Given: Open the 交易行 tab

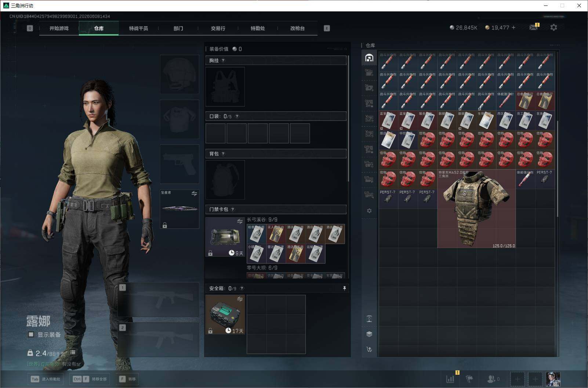Looking at the screenshot, I should click(218, 28).
